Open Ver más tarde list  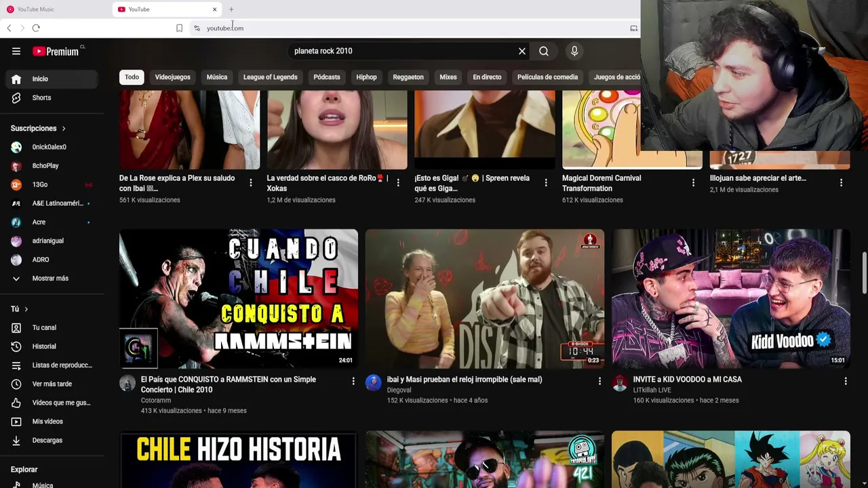coord(52,384)
